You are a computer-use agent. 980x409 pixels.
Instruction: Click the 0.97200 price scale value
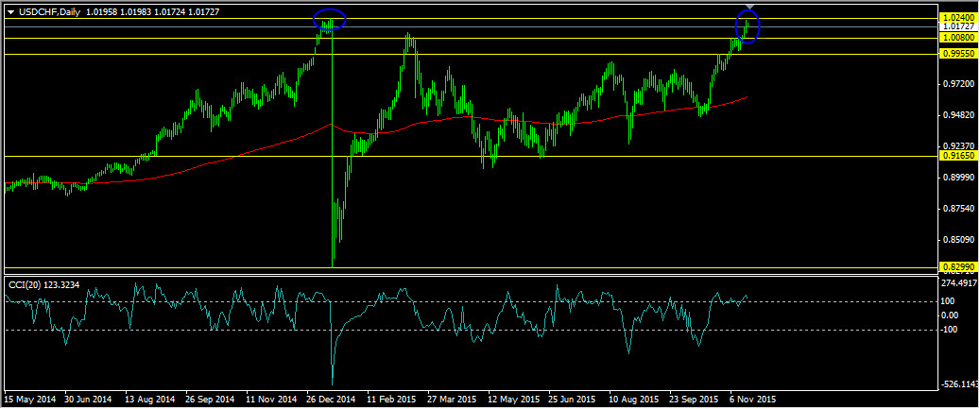(958, 84)
